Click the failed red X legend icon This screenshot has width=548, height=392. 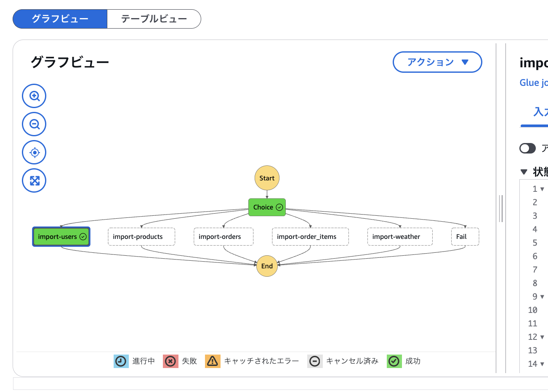(x=170, y=361)
